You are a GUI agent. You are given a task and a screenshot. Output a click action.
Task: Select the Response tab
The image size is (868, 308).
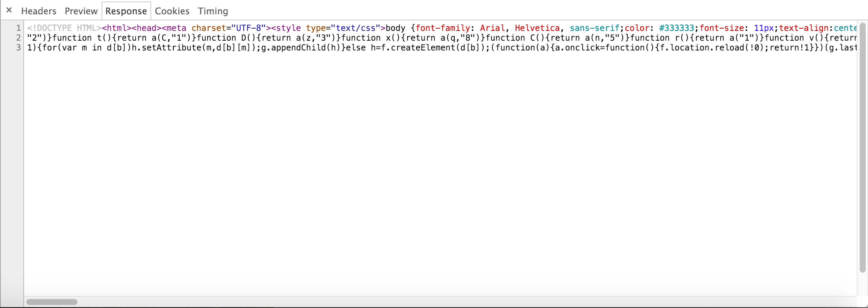pos(126,11)
